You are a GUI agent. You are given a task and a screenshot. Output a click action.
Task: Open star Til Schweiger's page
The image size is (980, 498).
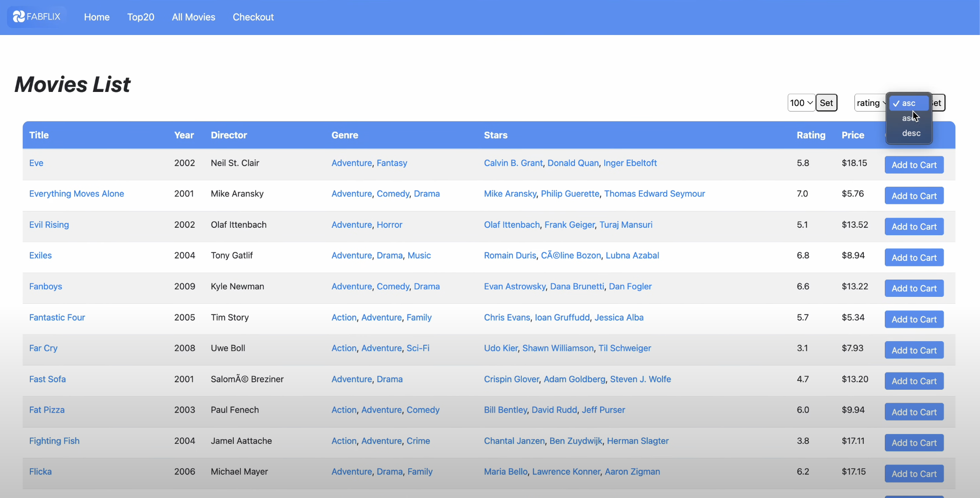624,348
